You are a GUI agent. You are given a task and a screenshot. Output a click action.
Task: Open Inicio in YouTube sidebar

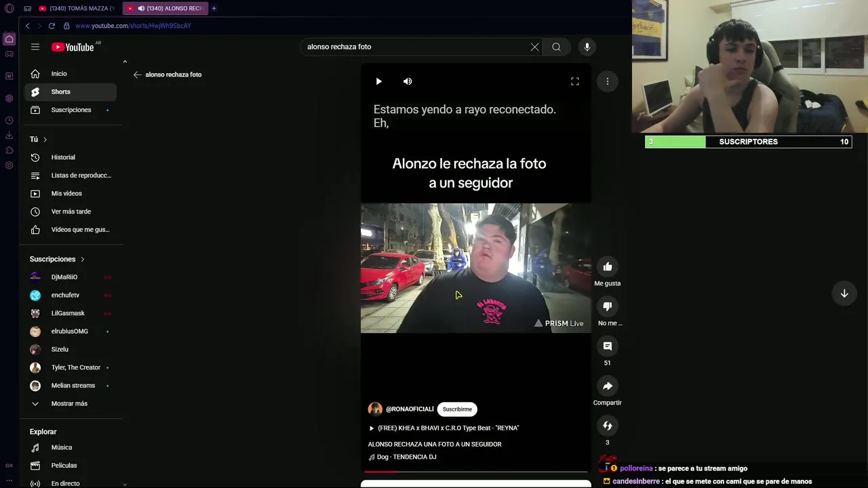click(71, 74)
